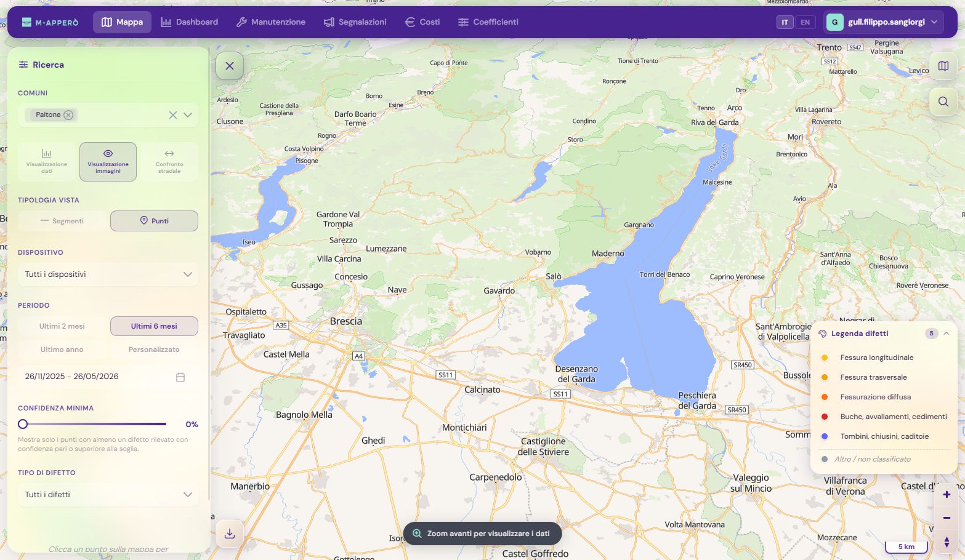
Task: Click the Fessurazione diffusa legend entry
Action: (x=884, y=397)
